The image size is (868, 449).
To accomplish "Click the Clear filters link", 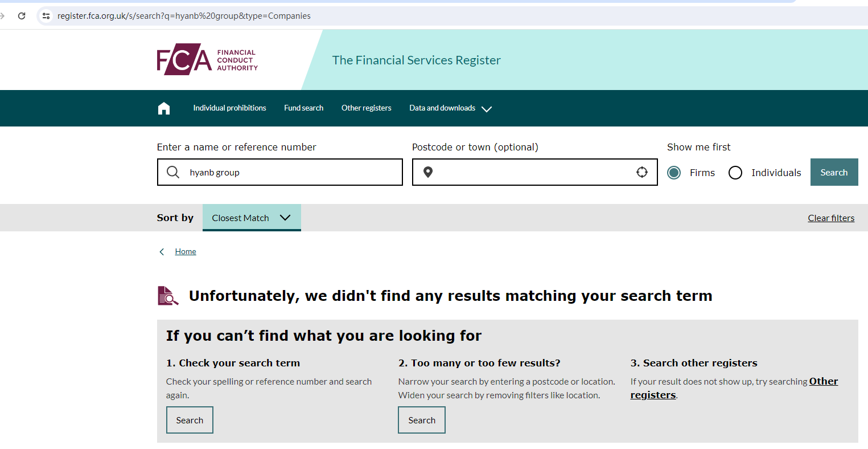I will (831, 218).
